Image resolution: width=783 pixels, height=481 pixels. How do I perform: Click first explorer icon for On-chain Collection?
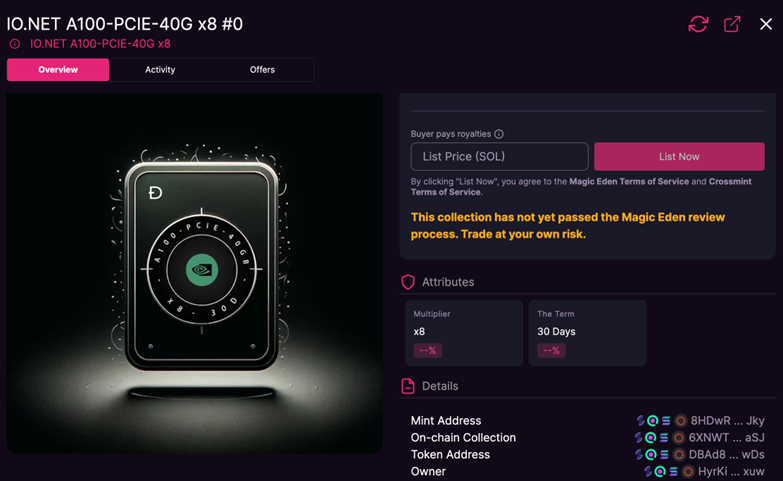click(x=639, y=438)
